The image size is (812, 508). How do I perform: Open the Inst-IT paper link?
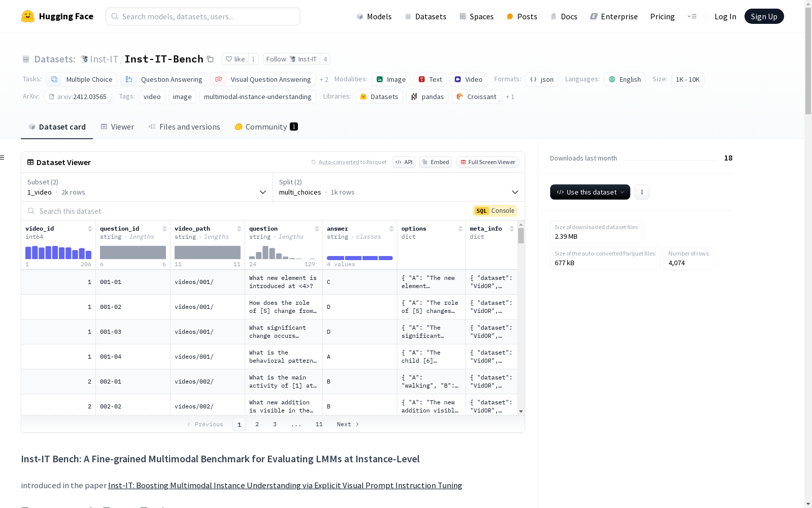click(285, 486)
